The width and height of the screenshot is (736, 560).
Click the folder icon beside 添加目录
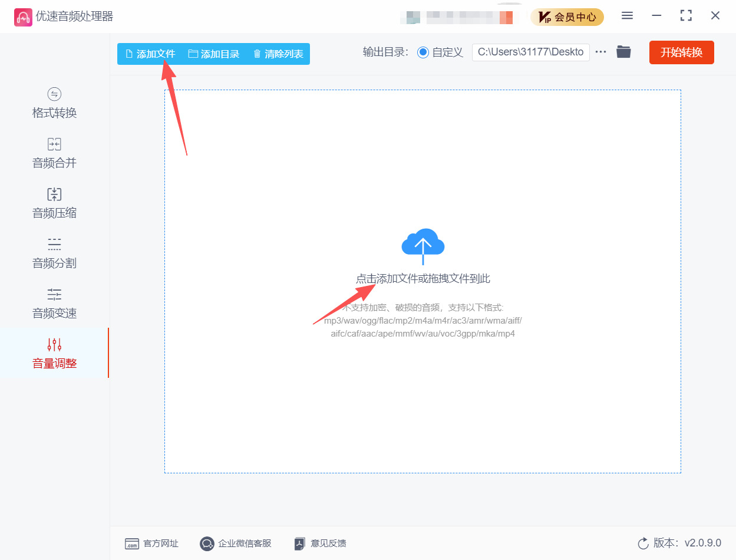[193, 54]
